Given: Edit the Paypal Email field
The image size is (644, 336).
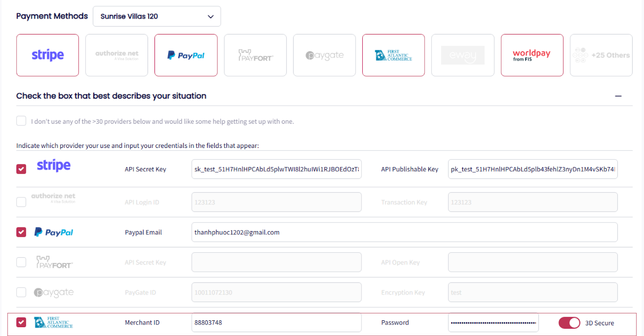Looking at the screenshot, I should [x=405, y=232].
